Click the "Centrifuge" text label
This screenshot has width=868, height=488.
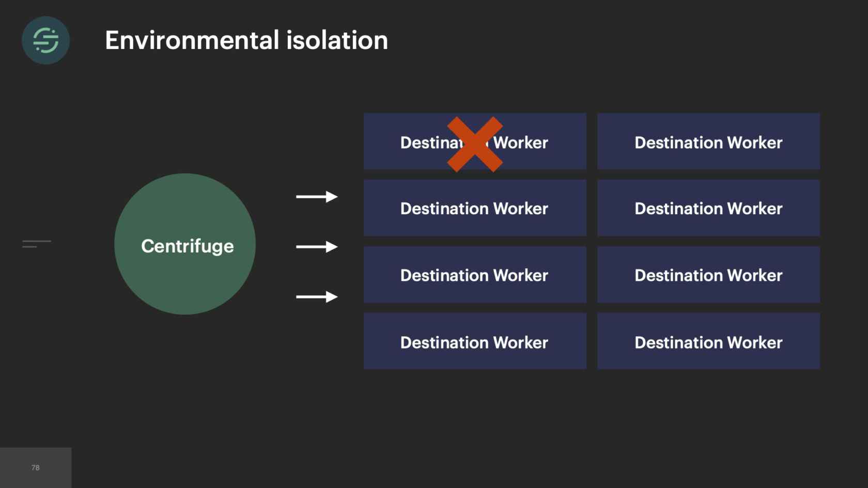pyautogui.click(x=187, y=246)
